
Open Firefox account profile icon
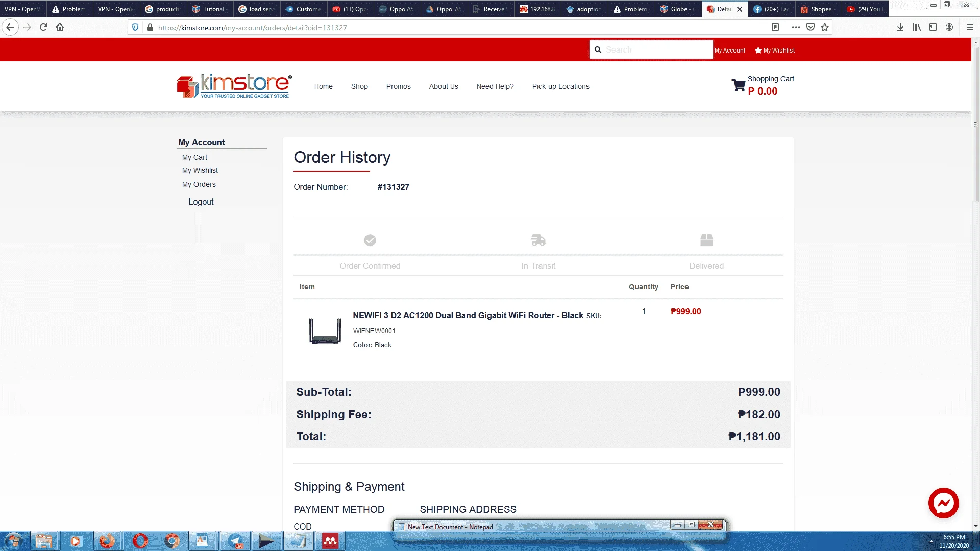coord(949,27)
